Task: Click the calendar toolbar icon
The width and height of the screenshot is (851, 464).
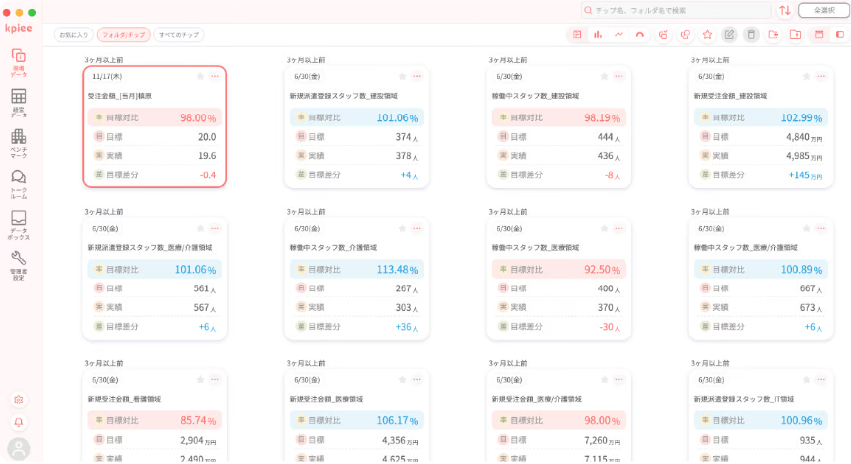Action: pos(819,35)
